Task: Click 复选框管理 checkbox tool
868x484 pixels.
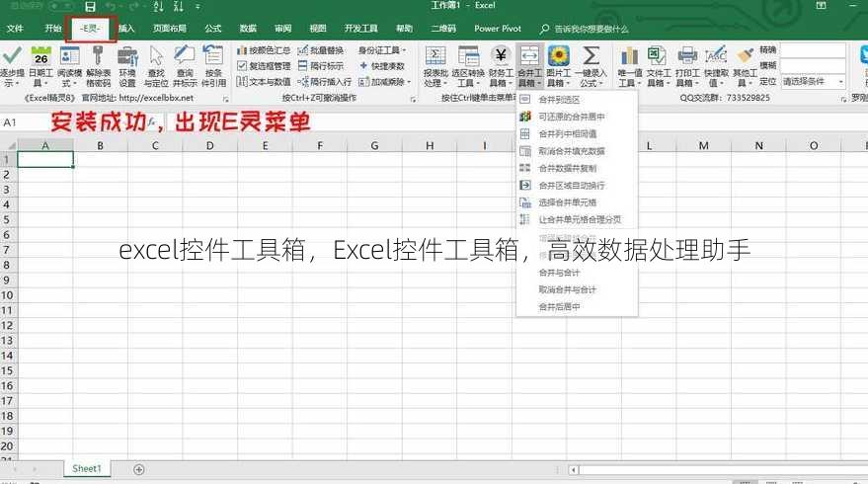Action: pyautogui.click(x=264, y=66)
